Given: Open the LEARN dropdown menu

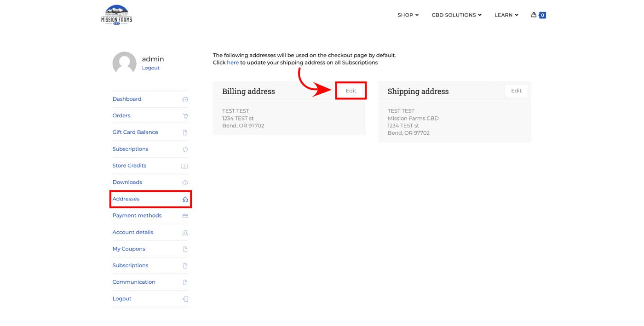Looking at the screenshot, I should (x=506, y=15).
